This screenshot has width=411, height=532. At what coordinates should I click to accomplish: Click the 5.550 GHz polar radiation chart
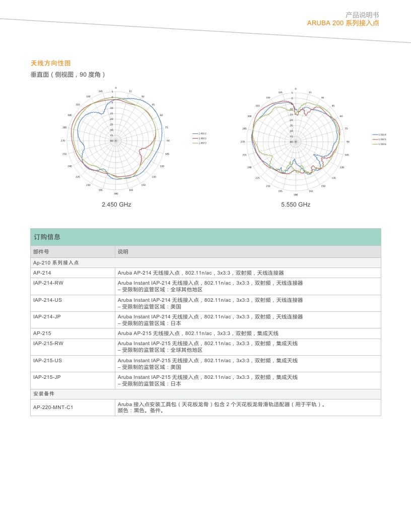pyautogui.click(x=296, y=142)
